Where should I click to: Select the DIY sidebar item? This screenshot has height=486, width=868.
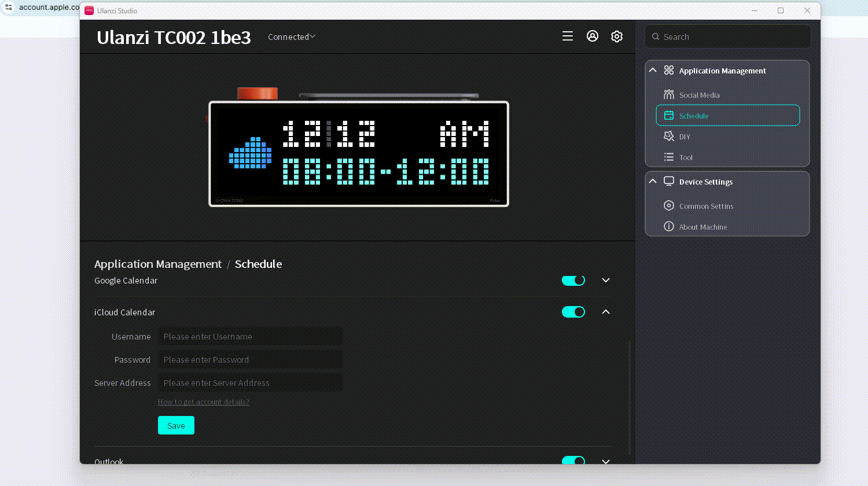point(728,136)
